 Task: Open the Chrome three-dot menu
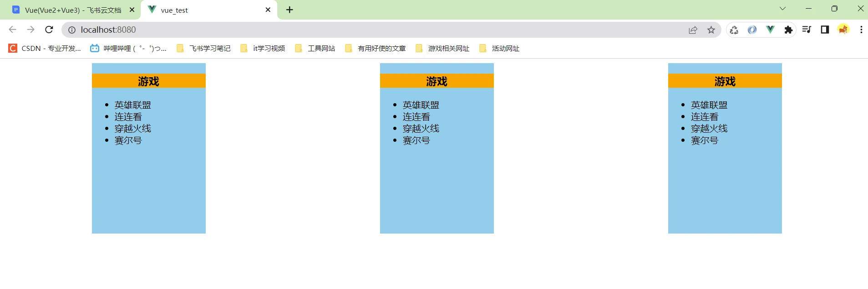click(x=861, y=30)
